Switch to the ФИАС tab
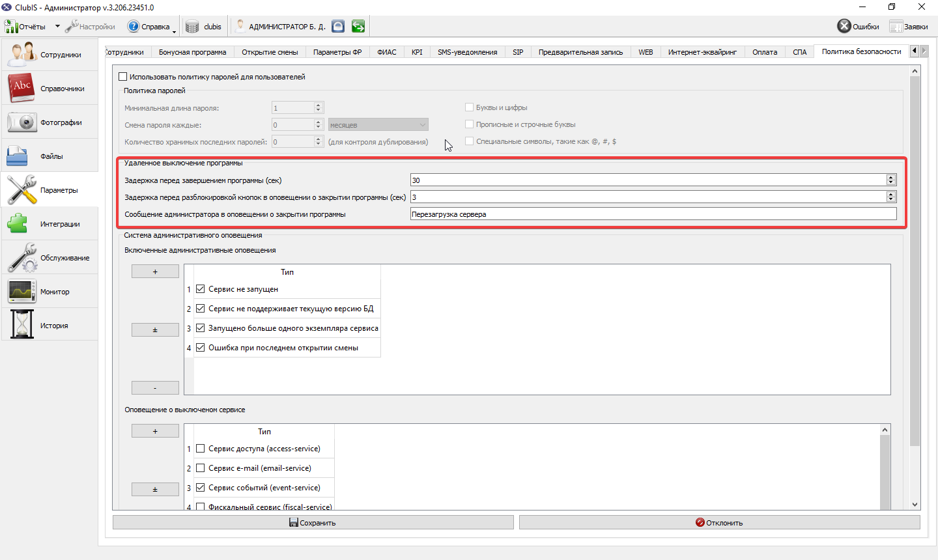This screenshot has height=560, width=938. 387,52
